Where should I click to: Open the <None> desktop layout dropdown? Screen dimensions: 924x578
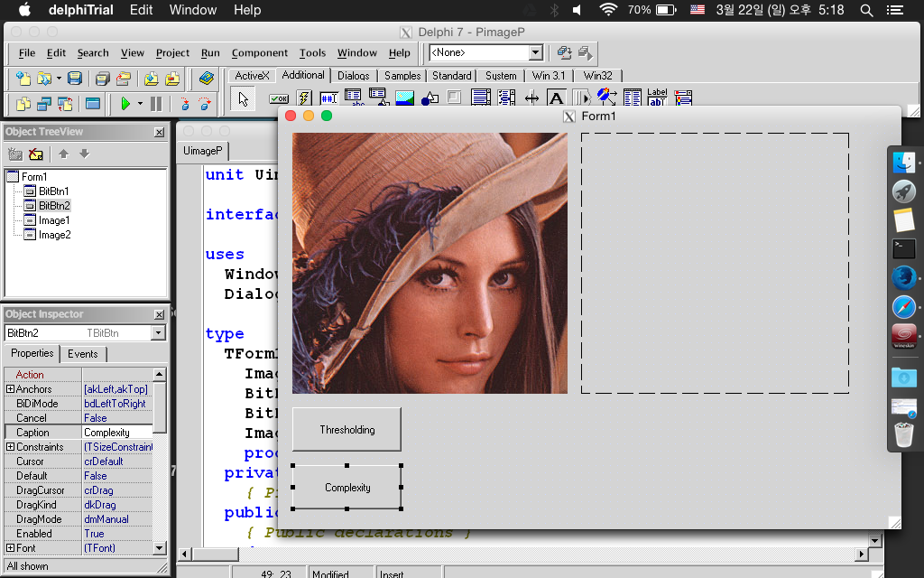(535, 53)
